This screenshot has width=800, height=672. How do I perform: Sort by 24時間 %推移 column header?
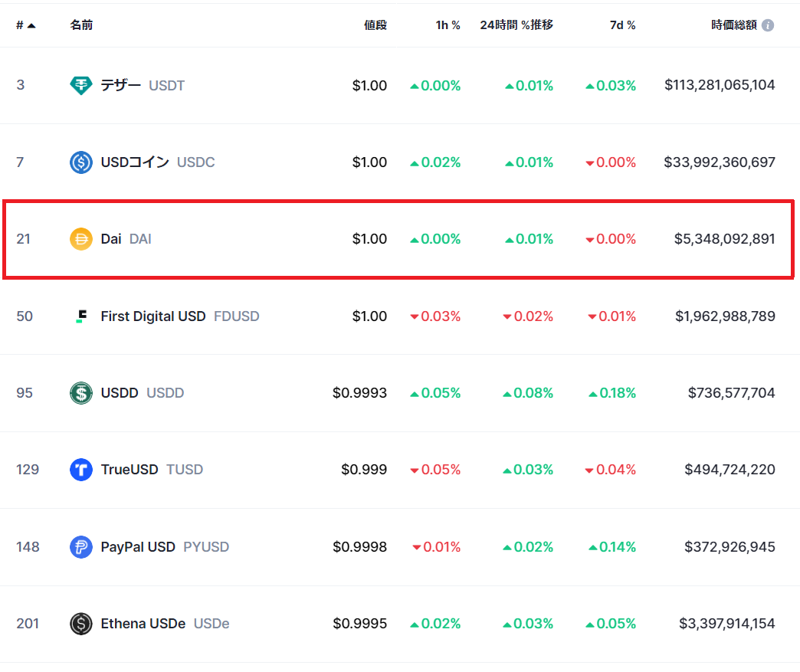pos(516,25)
